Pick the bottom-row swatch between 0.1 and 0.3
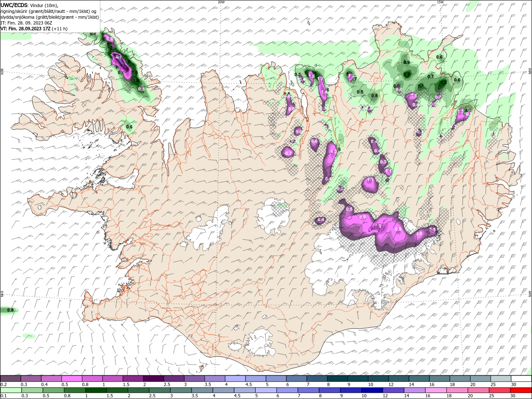The height and width of the screenshot is (399, 532). click(x=11, y=390)
